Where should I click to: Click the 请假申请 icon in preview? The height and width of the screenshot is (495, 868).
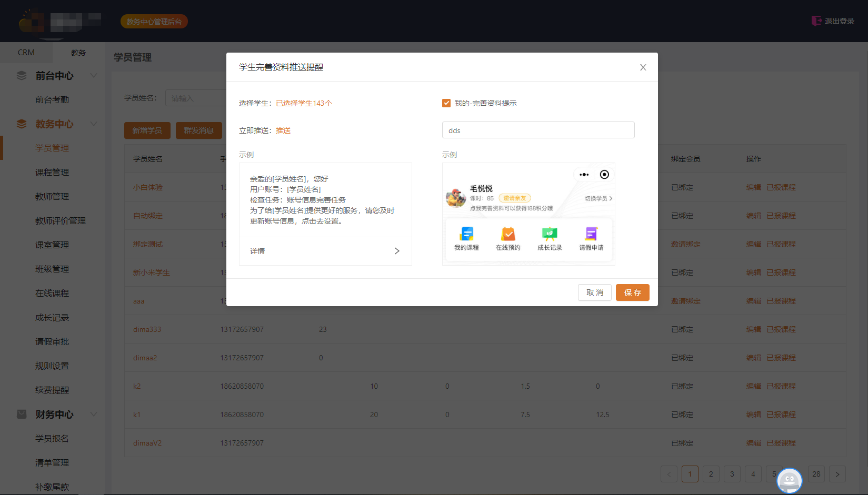click(x=591, y=234)
